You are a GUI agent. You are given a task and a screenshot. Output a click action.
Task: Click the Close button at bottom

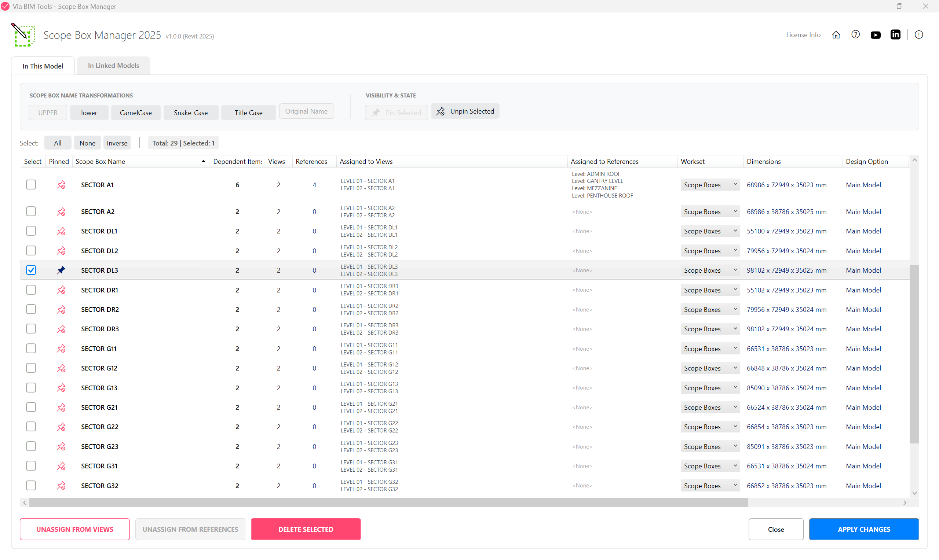pos(776,530)
